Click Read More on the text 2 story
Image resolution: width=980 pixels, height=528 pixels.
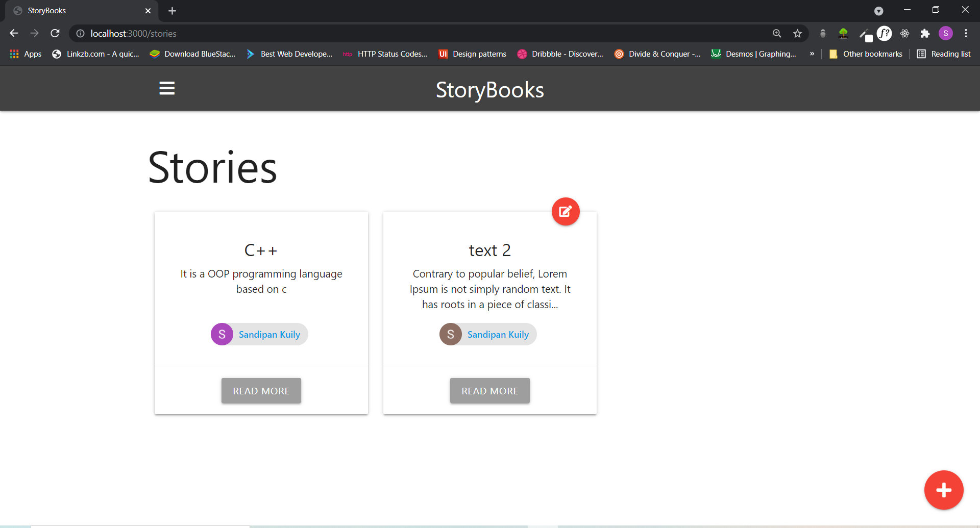490,391
